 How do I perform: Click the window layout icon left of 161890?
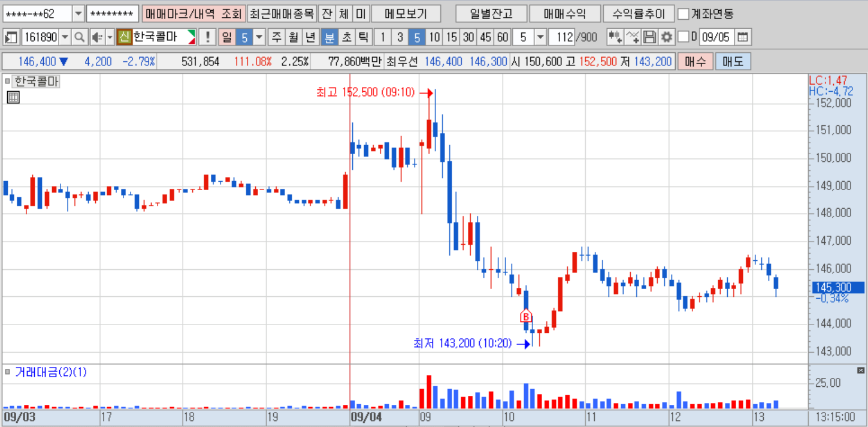click(x=11, y=37)
